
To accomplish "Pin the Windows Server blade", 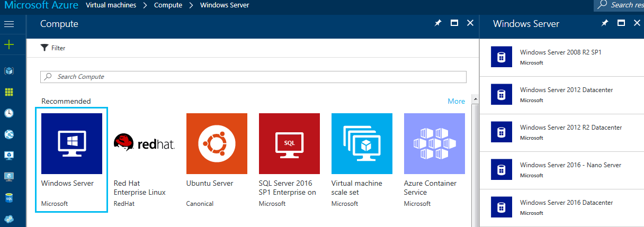I will (x=605, y=23).
